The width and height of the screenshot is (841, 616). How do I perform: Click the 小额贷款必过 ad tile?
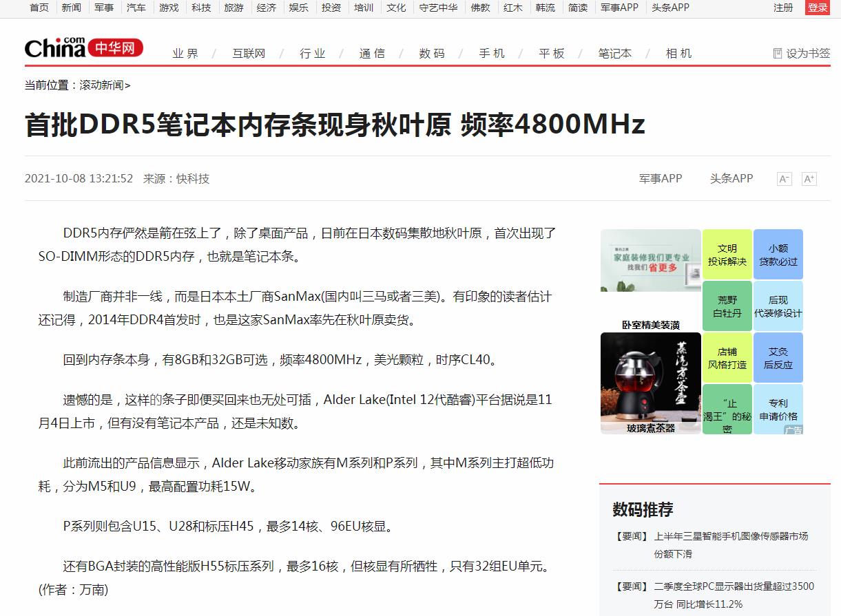pos(778,255)
